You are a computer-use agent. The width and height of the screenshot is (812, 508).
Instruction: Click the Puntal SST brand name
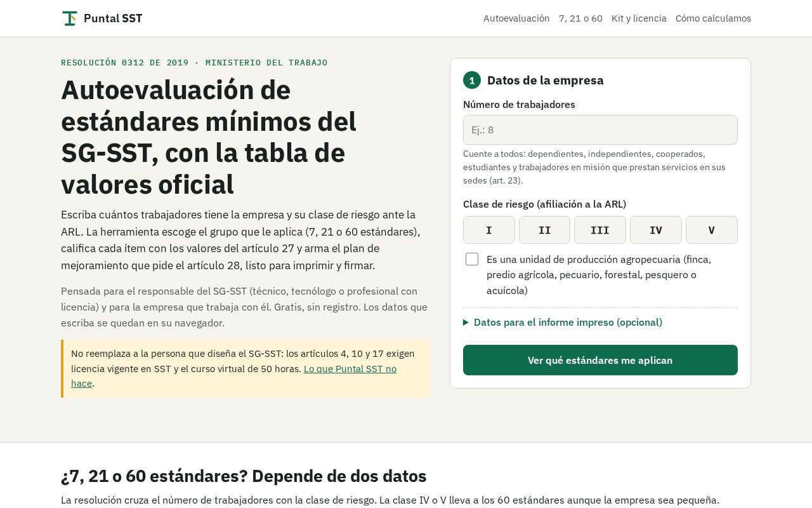(113, 18)
